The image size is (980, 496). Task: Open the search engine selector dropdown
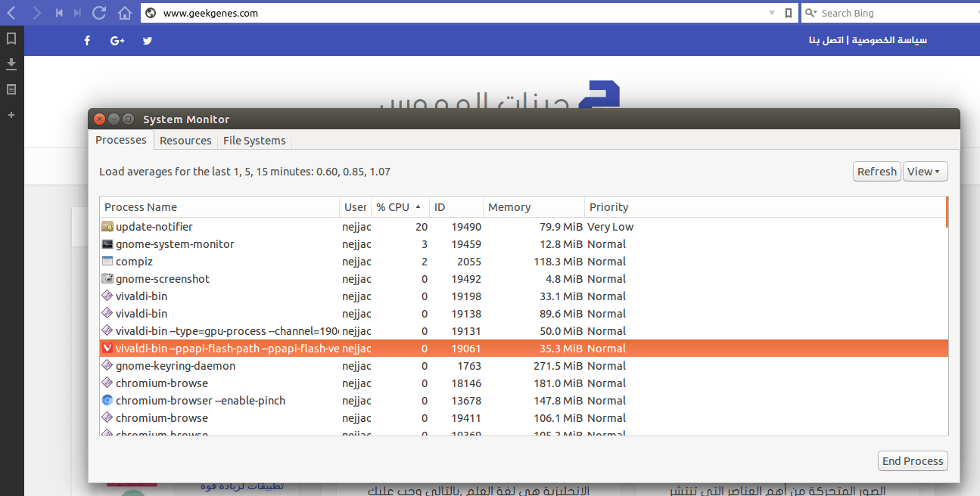(810, 13)
